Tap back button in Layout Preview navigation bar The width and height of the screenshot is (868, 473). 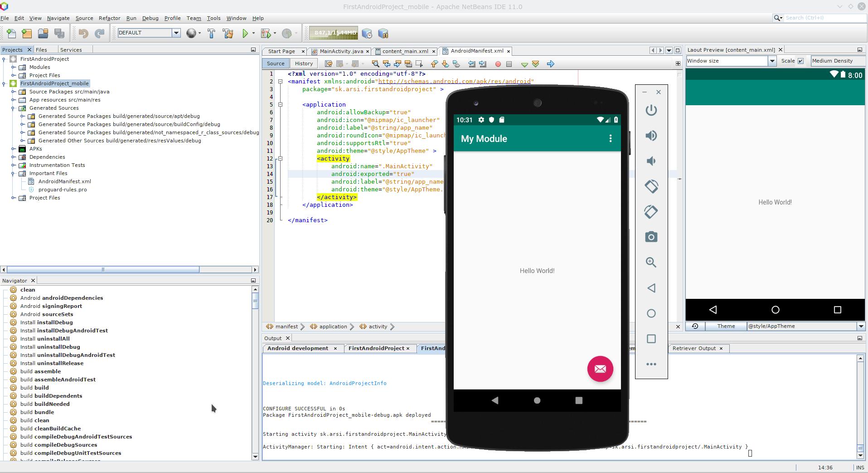(713, 310)
